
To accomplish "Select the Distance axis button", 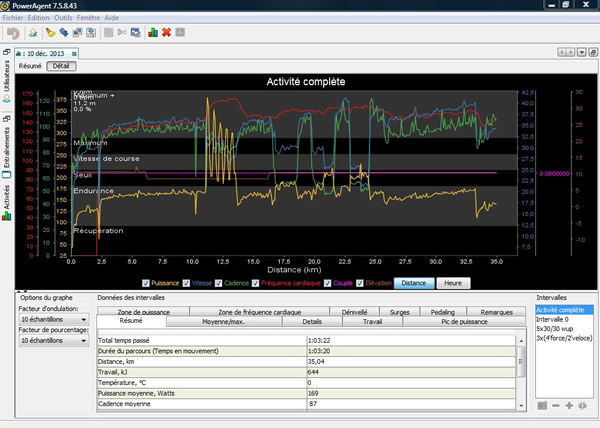I will pos(414,283).
